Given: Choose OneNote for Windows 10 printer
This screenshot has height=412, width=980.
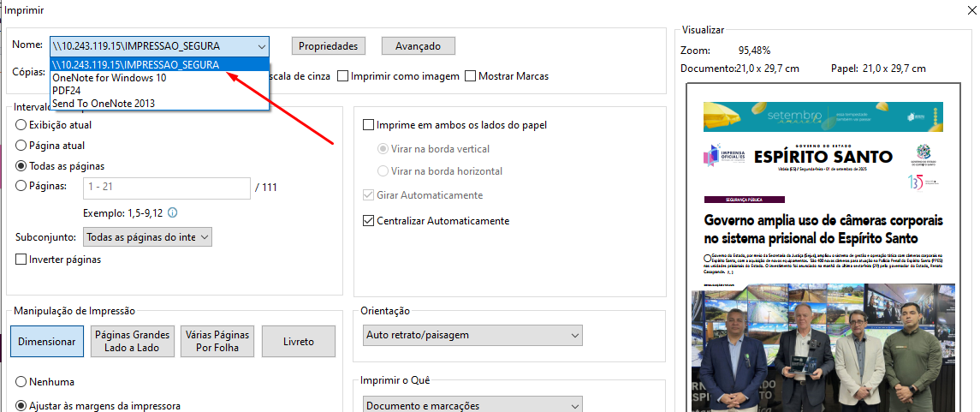Looking at the screenshot, I should pos(159,78).
